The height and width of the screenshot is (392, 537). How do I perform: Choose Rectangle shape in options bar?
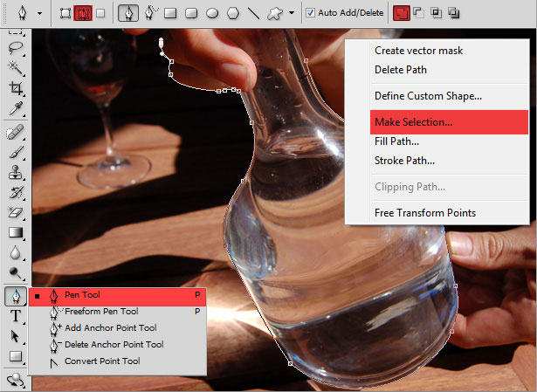pyautogui.click(x=170, y=13)
